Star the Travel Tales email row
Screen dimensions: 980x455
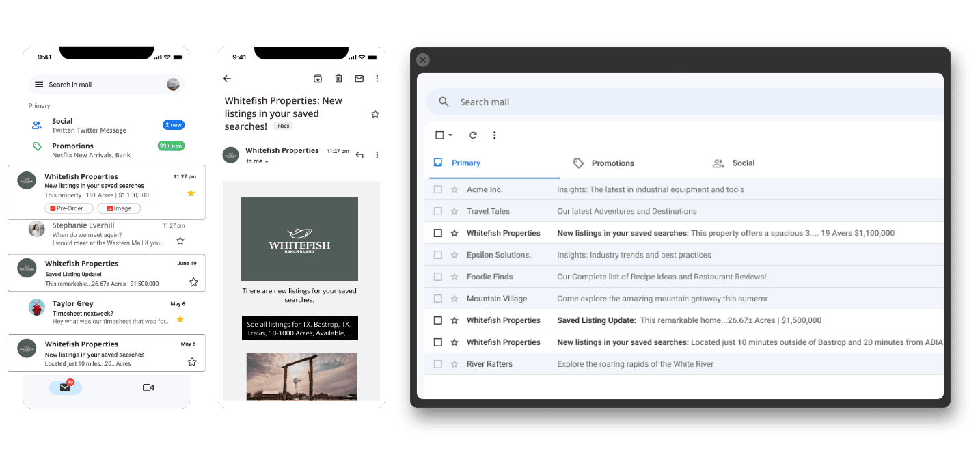point(454,211)
